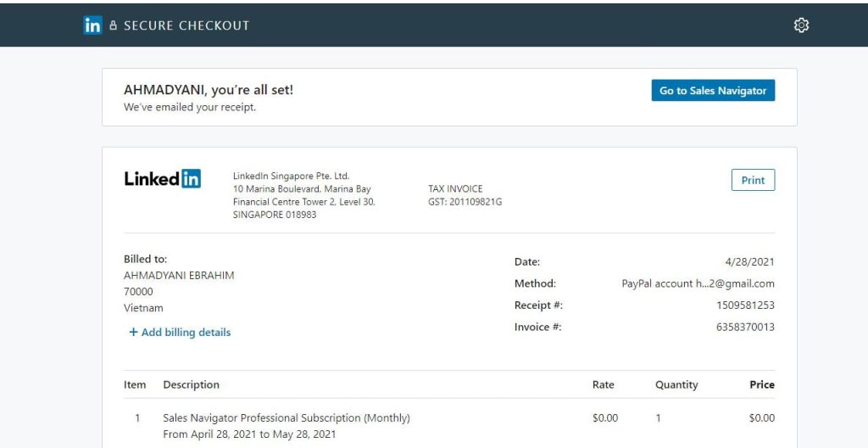Click the billed name AHMADYANI EBRAHIM
Image resolution: width=868 pixels, height=448 pixels.
[179, 276]
